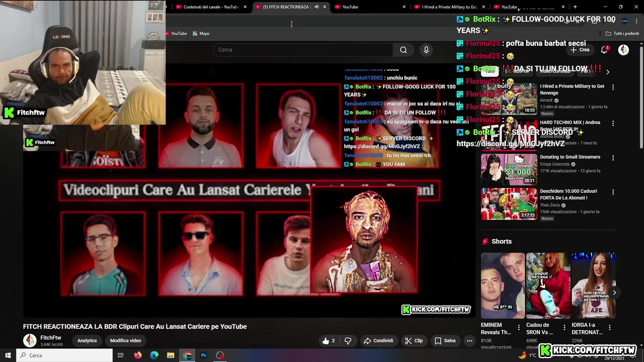Open options for Deschidem 10.000 Cadouri
Image resolution: width=644 pixels, height=362 pixels.
pyautogui.click(x=613, y=192)
